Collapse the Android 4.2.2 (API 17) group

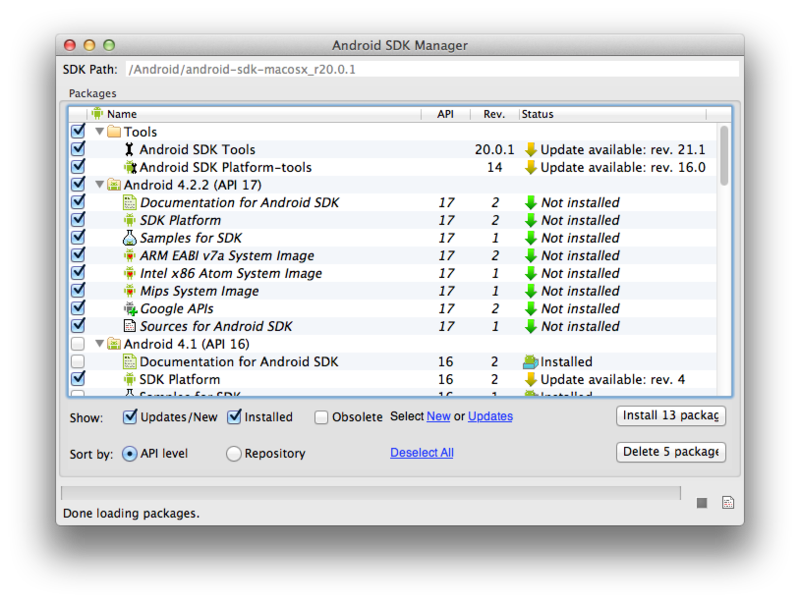(100, 185)
